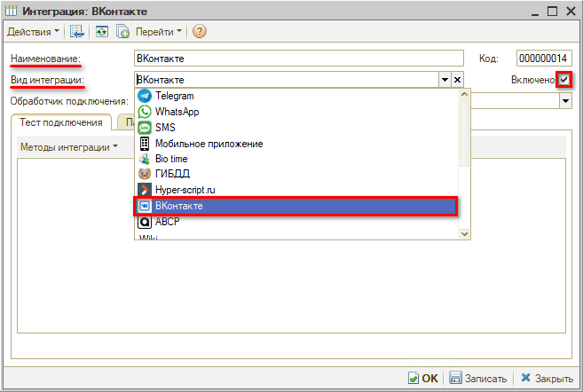This screenshot has width=583, height=392.
Task: Open the Вид интеграции dropdown arrow
Action: [445, 80]
